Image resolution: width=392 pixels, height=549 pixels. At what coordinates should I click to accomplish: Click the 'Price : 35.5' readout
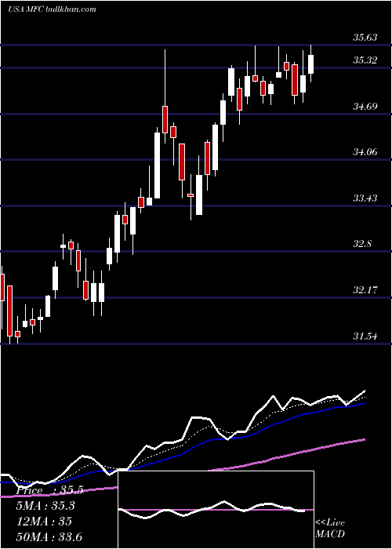pyautogui.click(x=49, y=490)
